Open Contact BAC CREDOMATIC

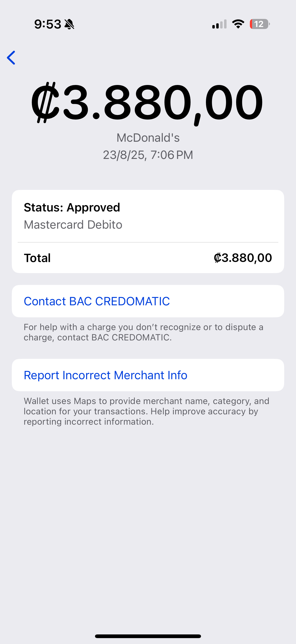pos(97,301)
